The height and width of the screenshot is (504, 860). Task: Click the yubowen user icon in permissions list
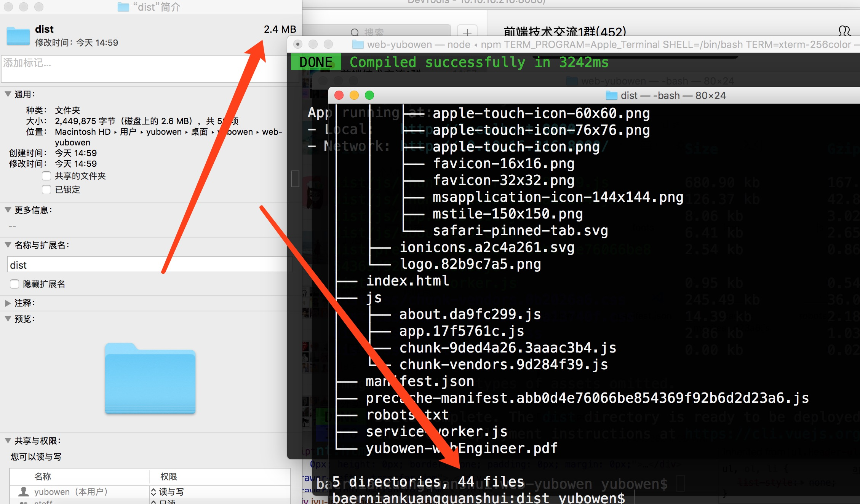[24, 491]
